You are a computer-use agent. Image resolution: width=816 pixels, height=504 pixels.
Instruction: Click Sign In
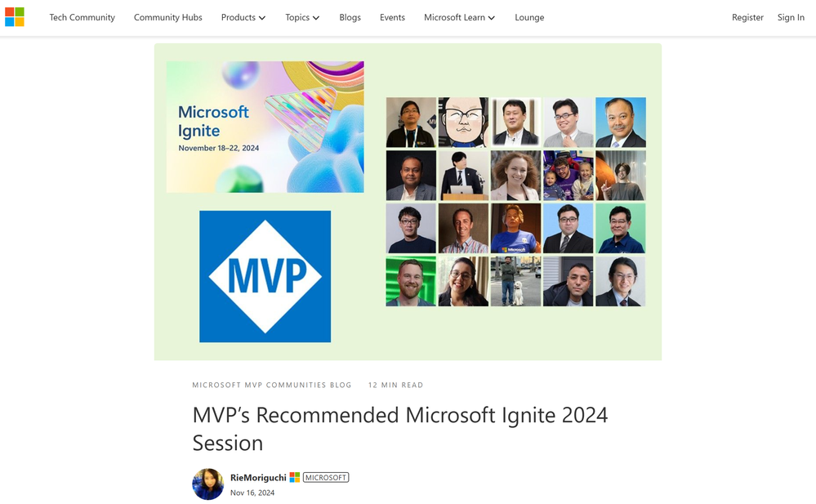tap(791, 17)
